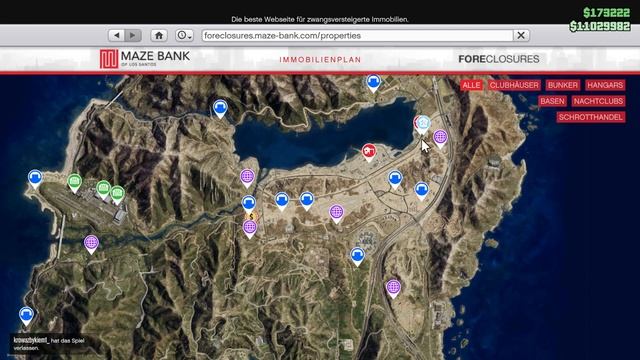This screenshot has height=360, width=640.
Task: Close the browser with the X button
Action: [x=521, y=36]
